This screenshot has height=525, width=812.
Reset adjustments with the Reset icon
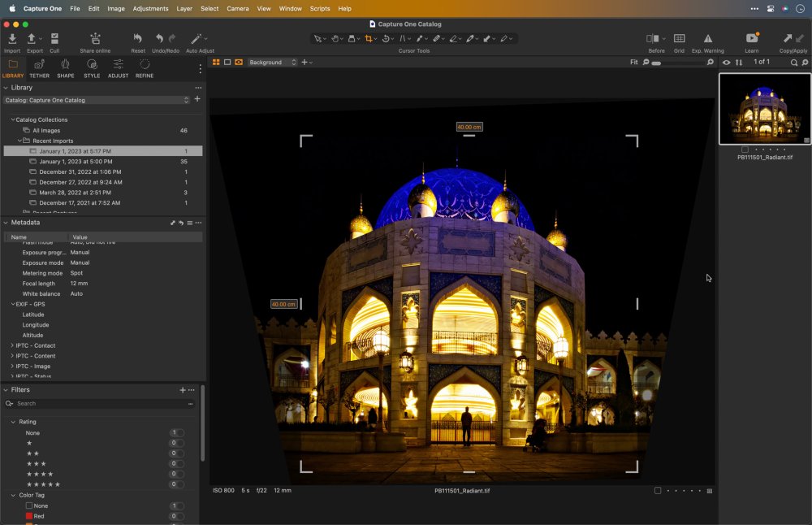(x=138, y=39)
